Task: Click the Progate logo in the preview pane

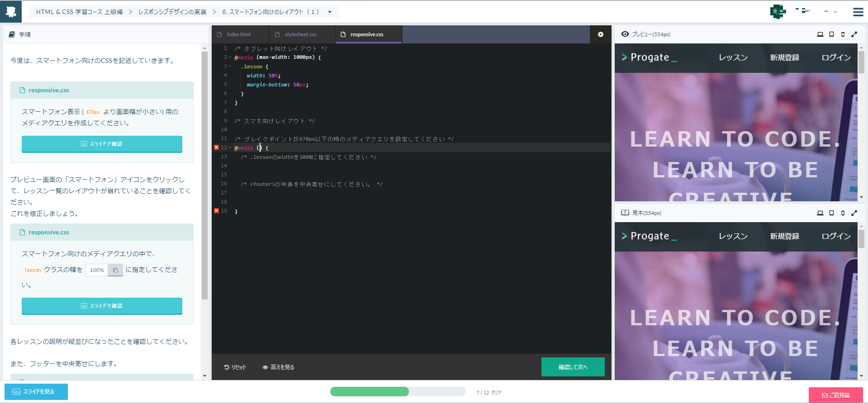Action: [649, 57]
